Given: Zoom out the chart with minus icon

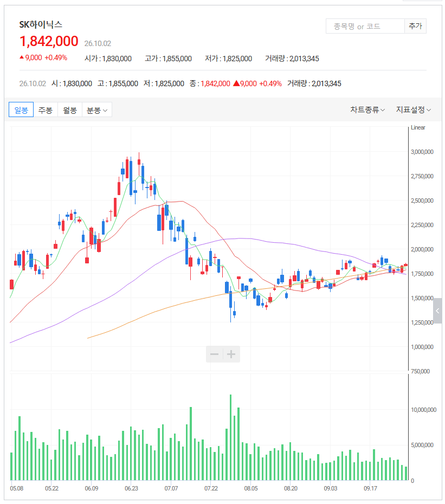Looking at the screenshot, I should tap(215, 354).
